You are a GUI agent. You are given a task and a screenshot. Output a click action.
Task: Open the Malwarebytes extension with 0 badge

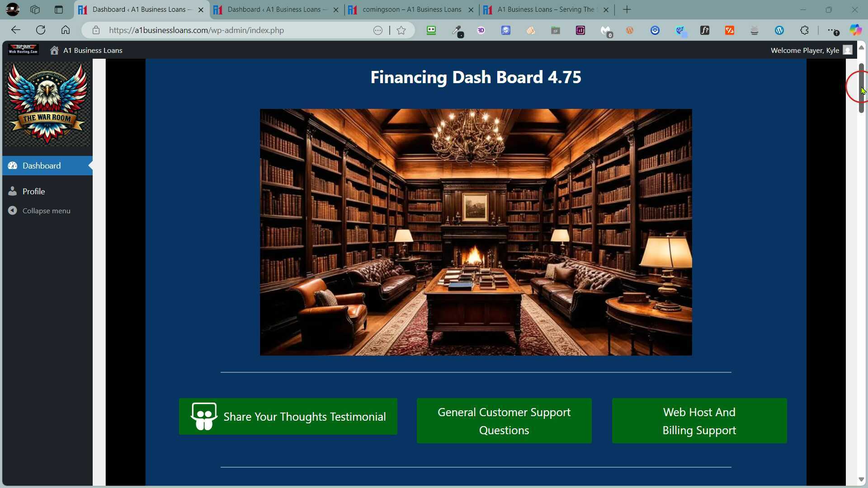(605, 30)
